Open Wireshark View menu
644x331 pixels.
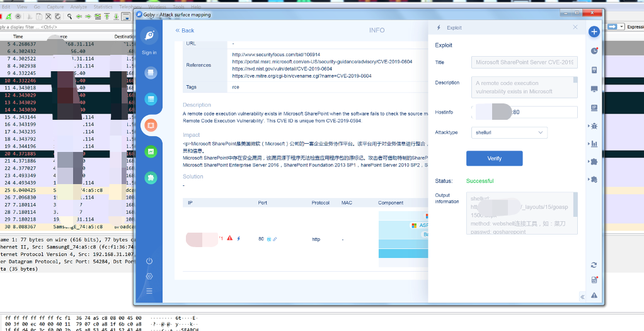pyautogui.click(x=22, y=7)
